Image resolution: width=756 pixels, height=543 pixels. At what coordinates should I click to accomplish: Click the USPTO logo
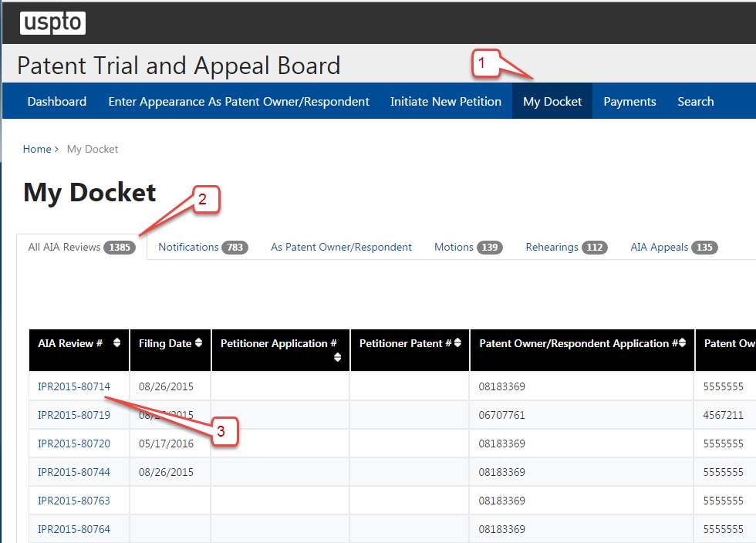52,23
